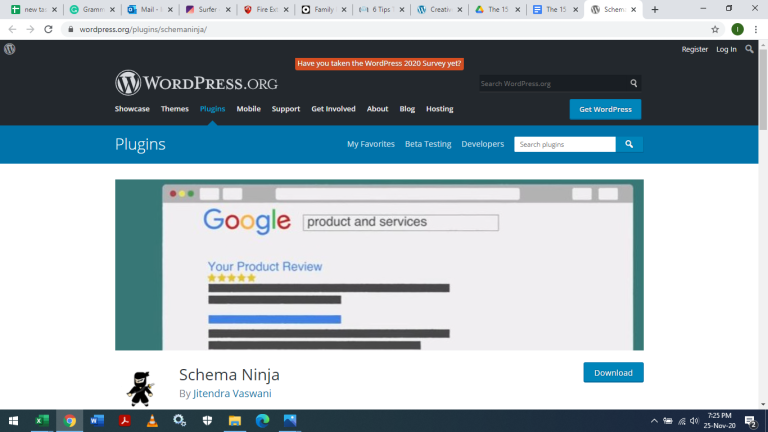Open Windows Start menu
The image size is (768, 432).
[x=14, y=421]
